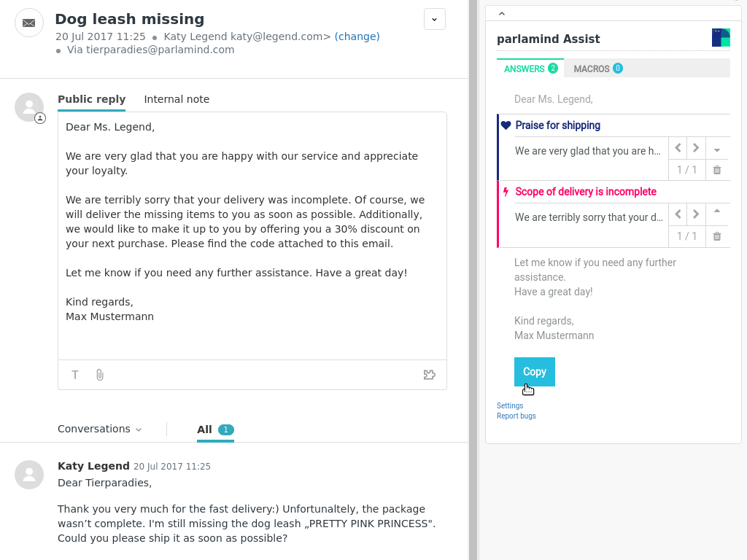
Task: Click the parlamind logo icon
Action: [x=721, y=38]
